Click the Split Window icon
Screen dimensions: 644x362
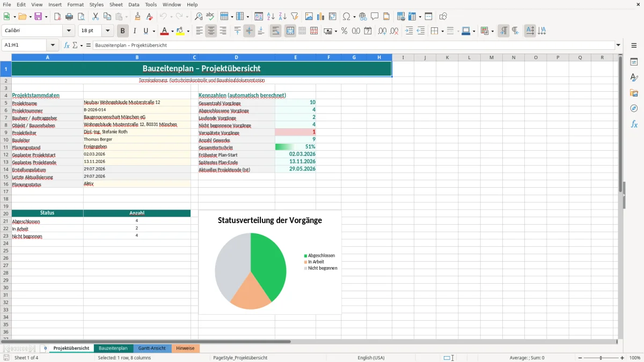coord(428,17)
